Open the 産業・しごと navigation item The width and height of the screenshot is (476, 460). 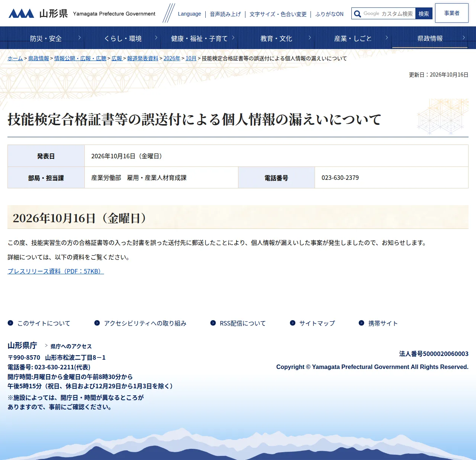[353, 38]
